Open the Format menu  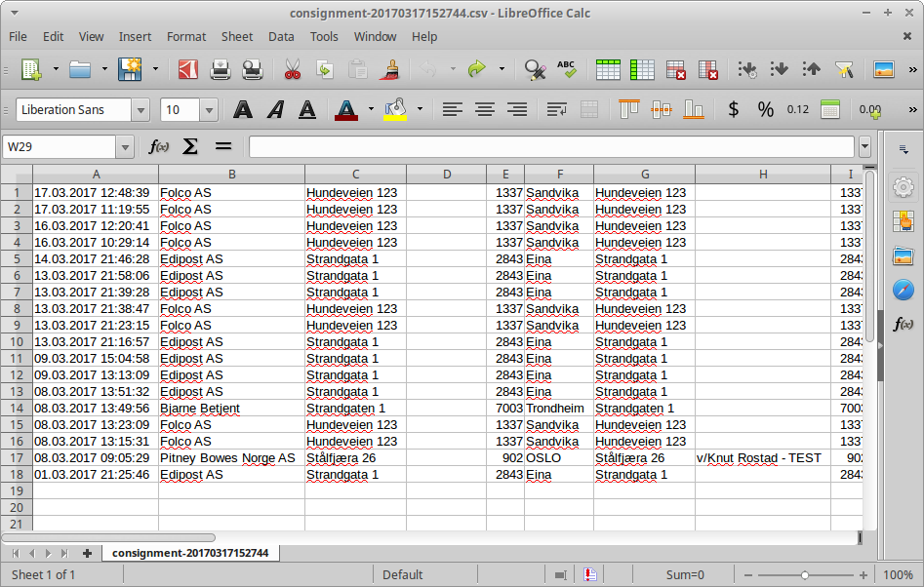[x=186, y=36]
